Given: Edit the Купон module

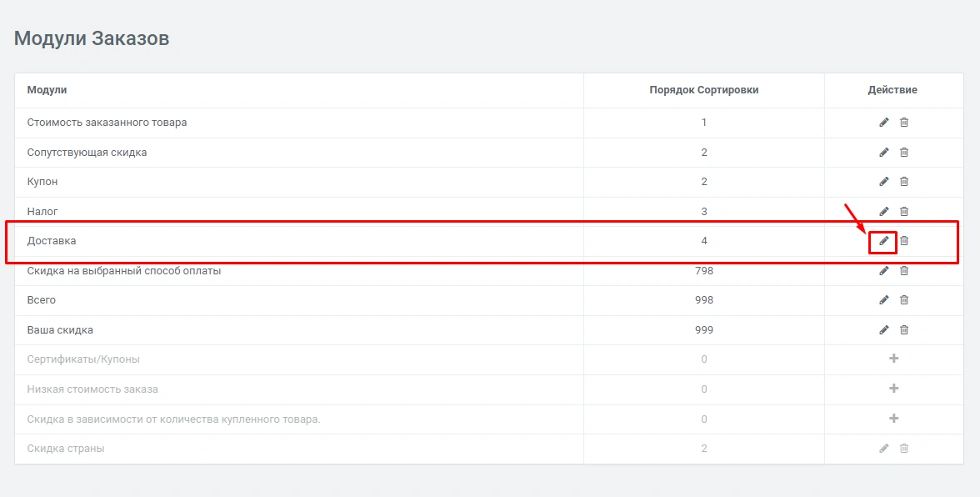Looking at the screenshot, I should (x=884, y=182).
